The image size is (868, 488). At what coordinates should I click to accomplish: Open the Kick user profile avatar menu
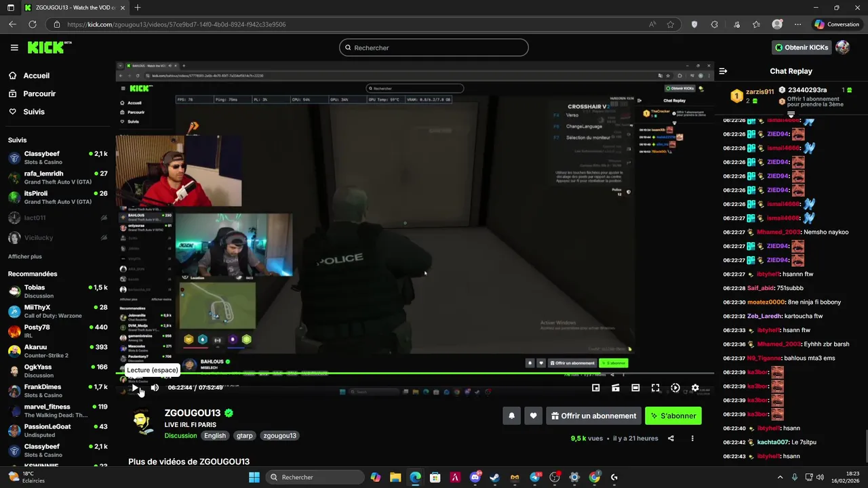843,47
